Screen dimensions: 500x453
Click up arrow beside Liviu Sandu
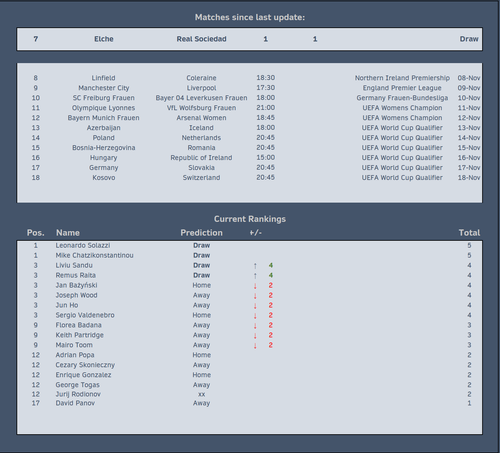coord(255,266)
